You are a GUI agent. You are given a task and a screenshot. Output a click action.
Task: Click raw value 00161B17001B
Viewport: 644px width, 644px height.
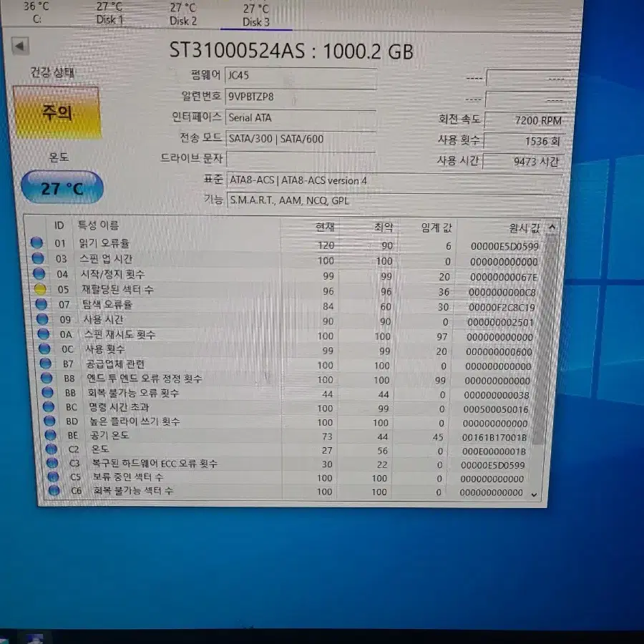494,437
